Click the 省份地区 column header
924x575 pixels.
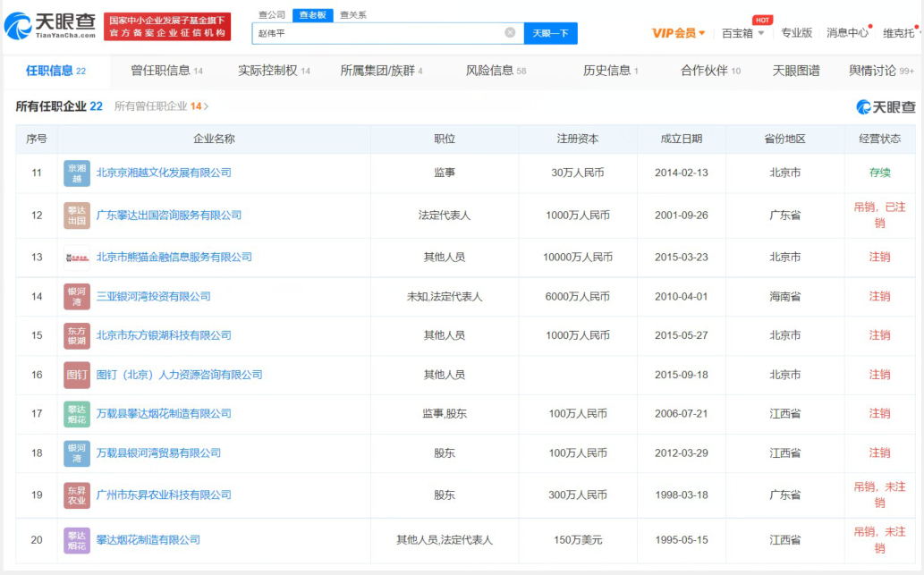point(785,139)
